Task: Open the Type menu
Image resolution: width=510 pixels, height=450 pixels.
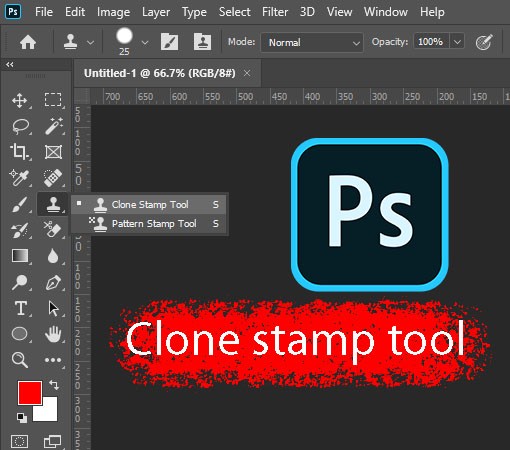Action: pos(194,12)
